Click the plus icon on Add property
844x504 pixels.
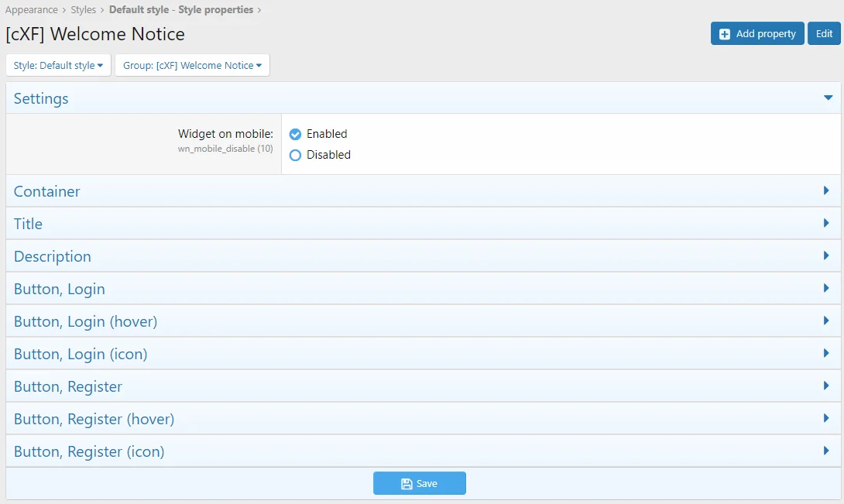click(x=725, y=34)
